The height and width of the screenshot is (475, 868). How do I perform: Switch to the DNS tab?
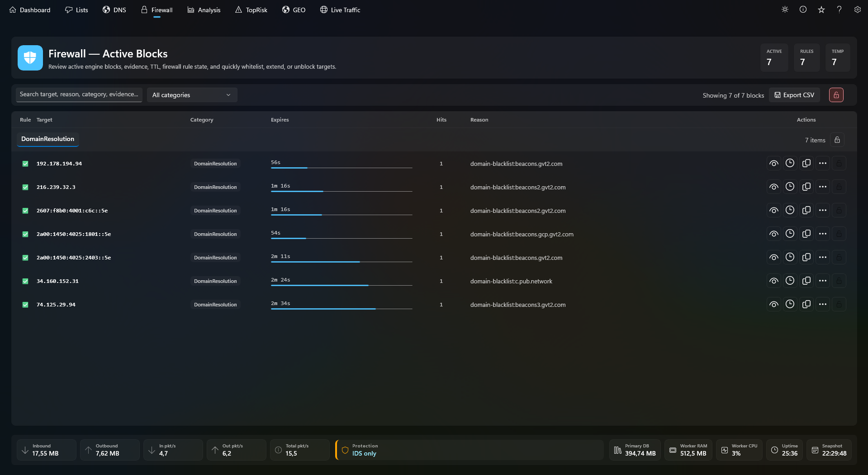pyautogui.click(x=114, y=10)
